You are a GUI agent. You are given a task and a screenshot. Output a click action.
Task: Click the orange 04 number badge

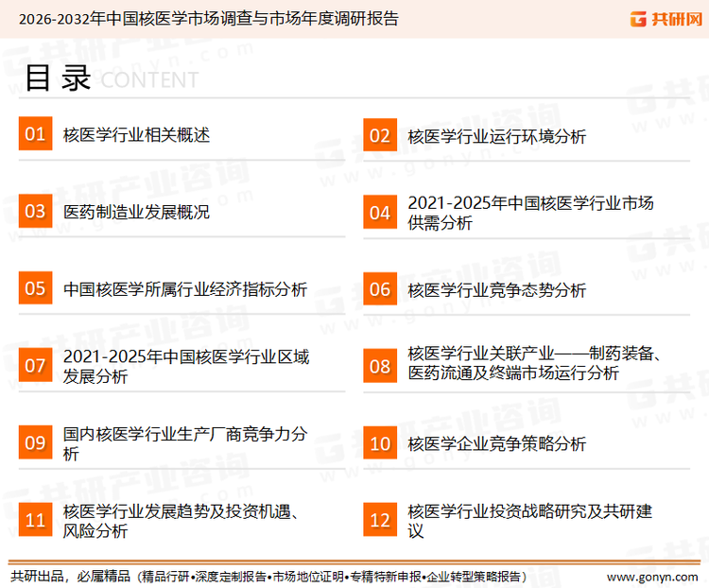[x=380, y=212]
